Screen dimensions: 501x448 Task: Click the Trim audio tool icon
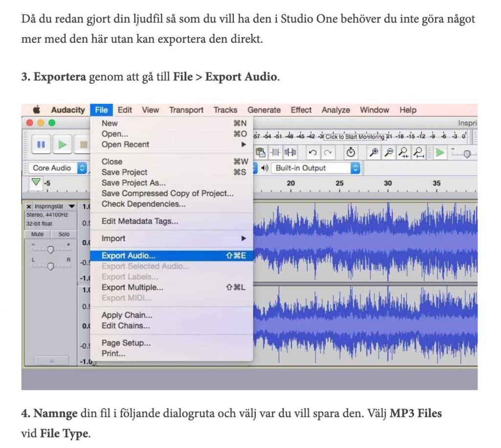[x=275, y=153]
